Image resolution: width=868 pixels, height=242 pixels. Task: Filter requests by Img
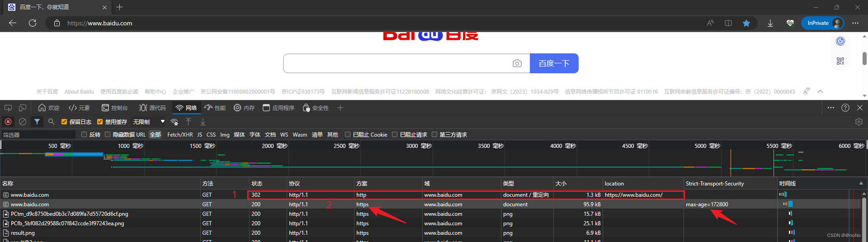(x=225, y=135)
